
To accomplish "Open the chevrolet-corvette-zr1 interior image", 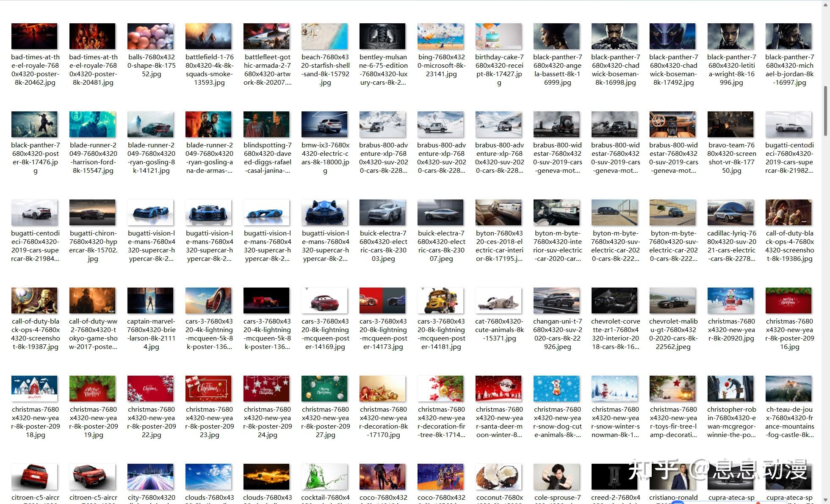I will click(614, 300).
